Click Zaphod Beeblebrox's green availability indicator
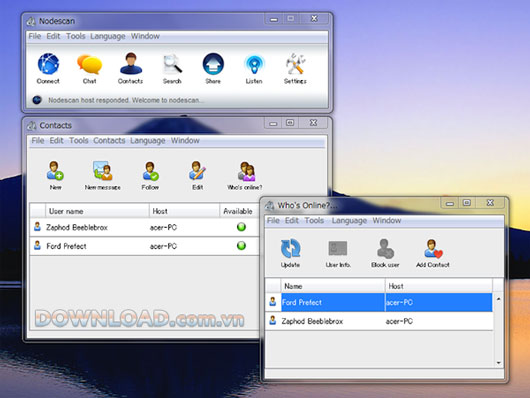The image size is (530, 398). (x=241, y=227)
